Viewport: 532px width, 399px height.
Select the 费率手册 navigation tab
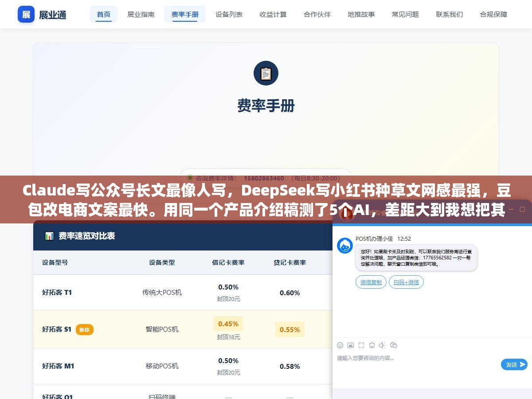point(185,14)
